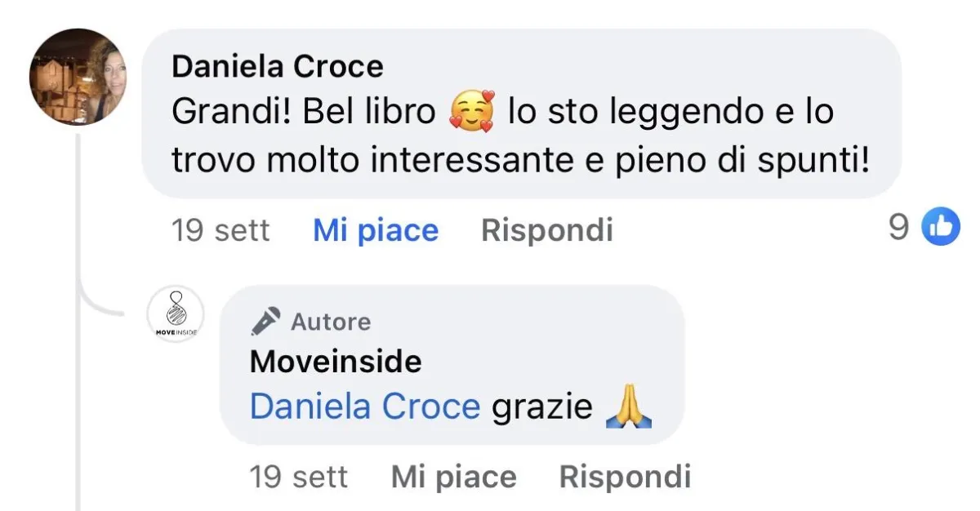Click the Autore label text
This screenshot has width=980, height=511.
click(331, 322)
